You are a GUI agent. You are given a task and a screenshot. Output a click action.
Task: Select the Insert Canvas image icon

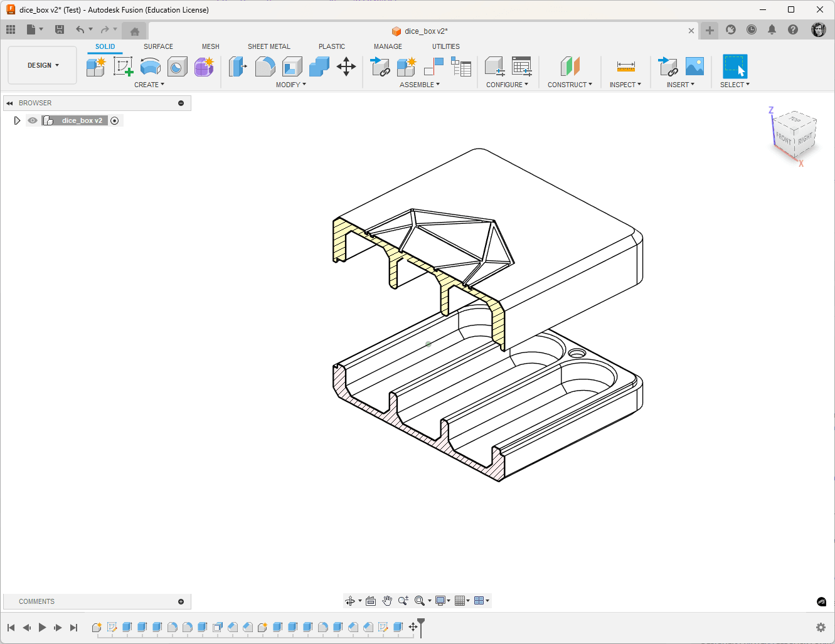[x=694, y=66]
